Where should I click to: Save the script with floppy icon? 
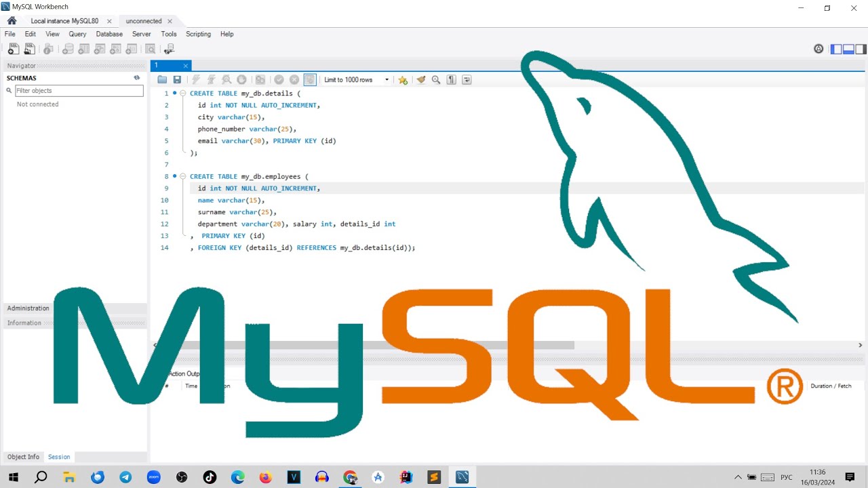pyautogui.click(x=177, y=80)
